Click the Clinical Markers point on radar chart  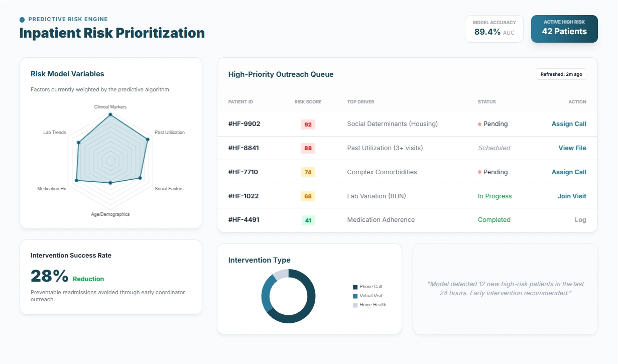(x=110, y=115)
